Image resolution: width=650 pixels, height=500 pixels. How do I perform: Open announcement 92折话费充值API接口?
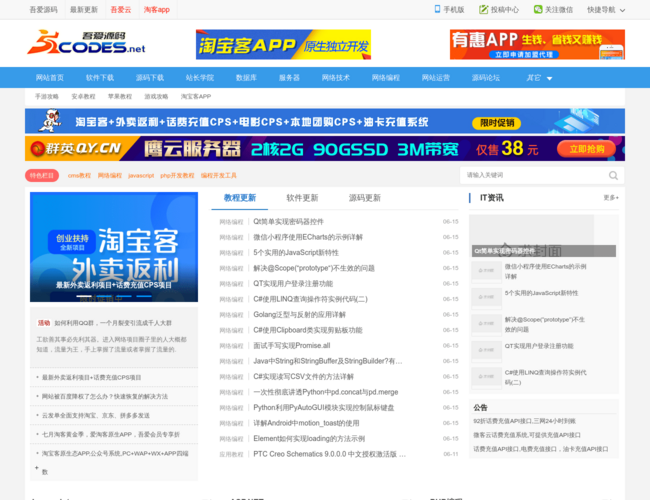point(524,421)
